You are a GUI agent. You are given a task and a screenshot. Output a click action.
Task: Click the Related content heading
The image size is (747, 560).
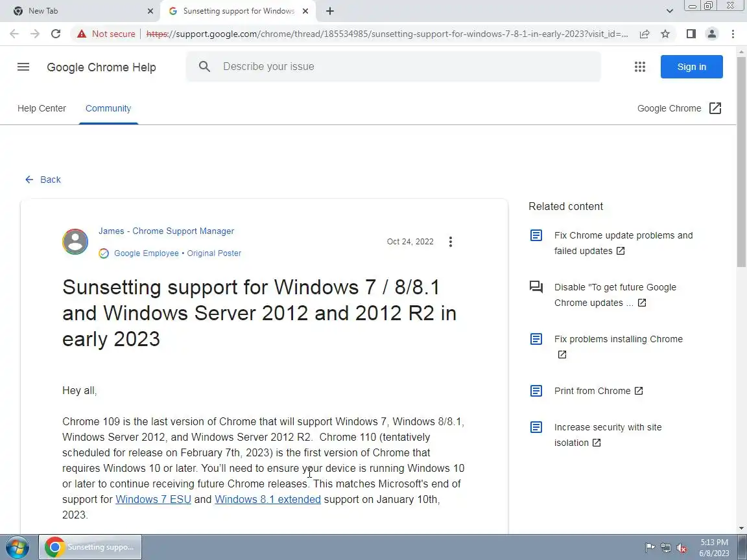pos(565,206)
